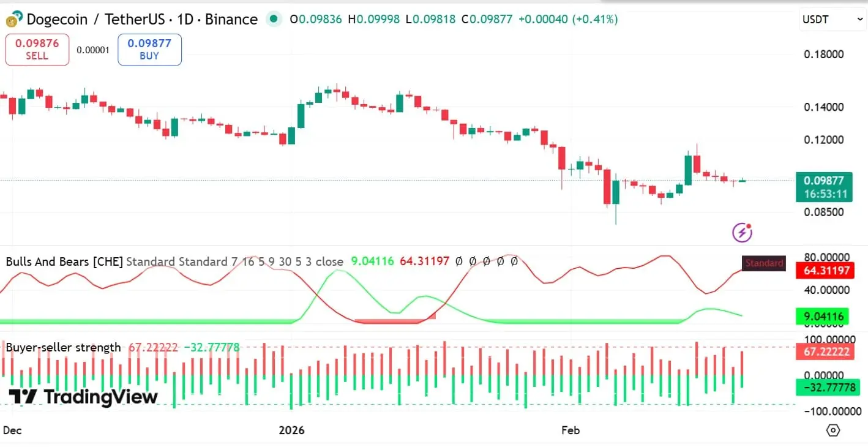This screenshot has height=447, width=868.
Task: Click the TradingView logo watermark
Action: coord(83,397)
